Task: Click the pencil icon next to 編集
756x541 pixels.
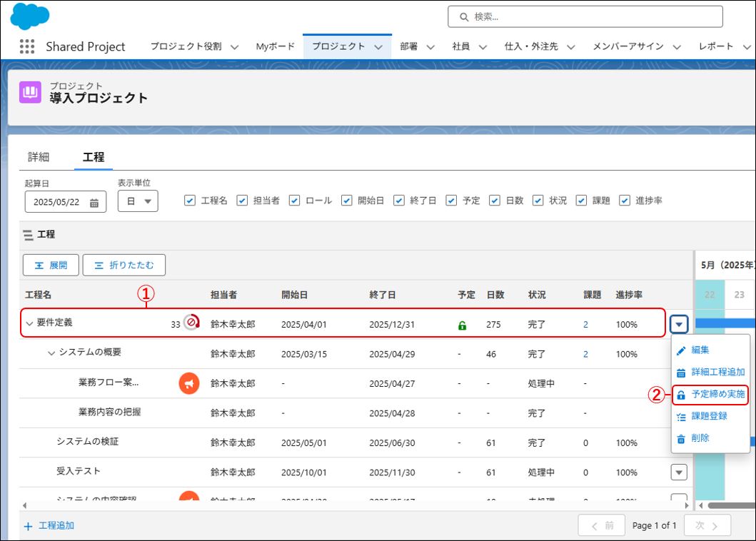Action: 681,350
